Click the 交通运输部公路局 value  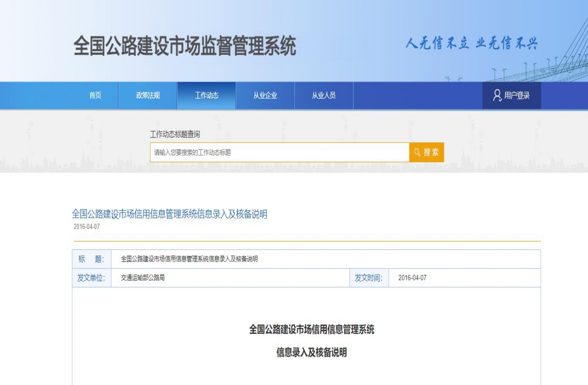[x=143, y=278]
